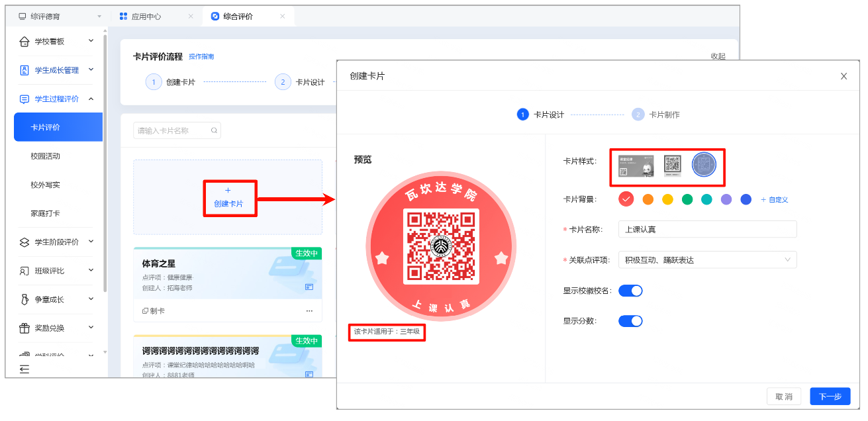Click the 争章成长 medal icon
868x421 pixels.
point(24,299)
